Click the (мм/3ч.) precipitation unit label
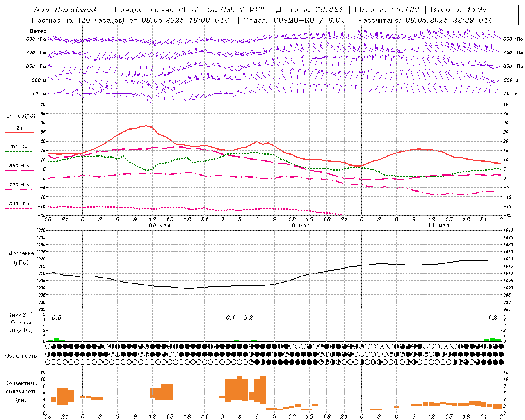This screenshot has height=420, width=525. 21,315
